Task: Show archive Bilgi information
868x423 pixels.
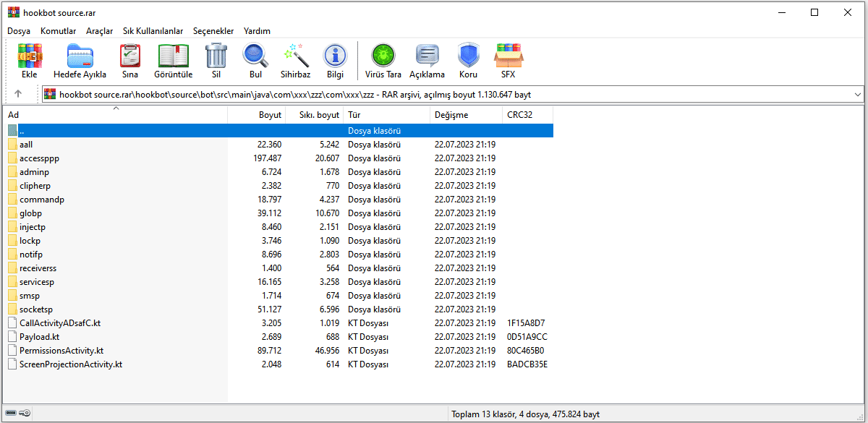Action: pos(335,61)
